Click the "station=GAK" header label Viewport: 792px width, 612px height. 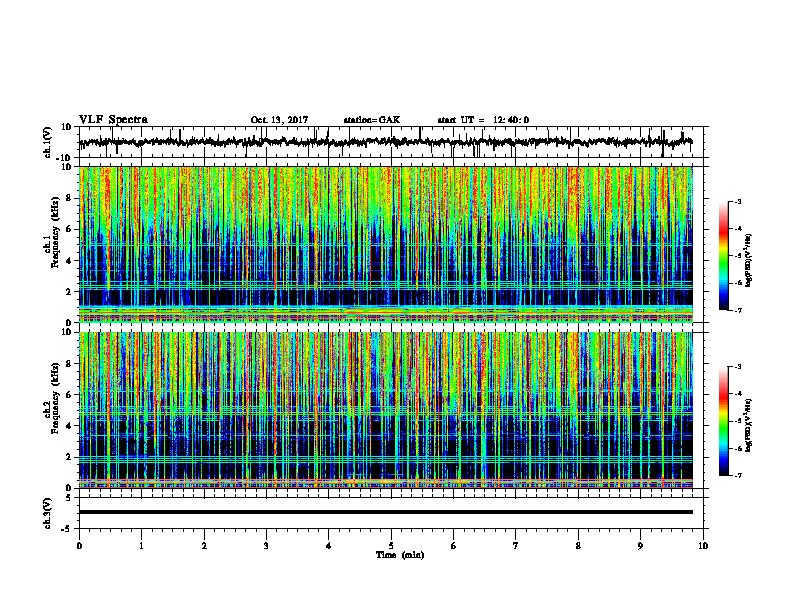click(372, 120)
